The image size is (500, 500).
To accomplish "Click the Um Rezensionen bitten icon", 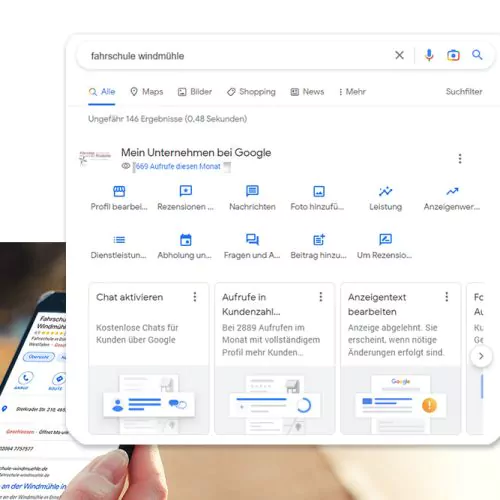I will coord(386,239).
